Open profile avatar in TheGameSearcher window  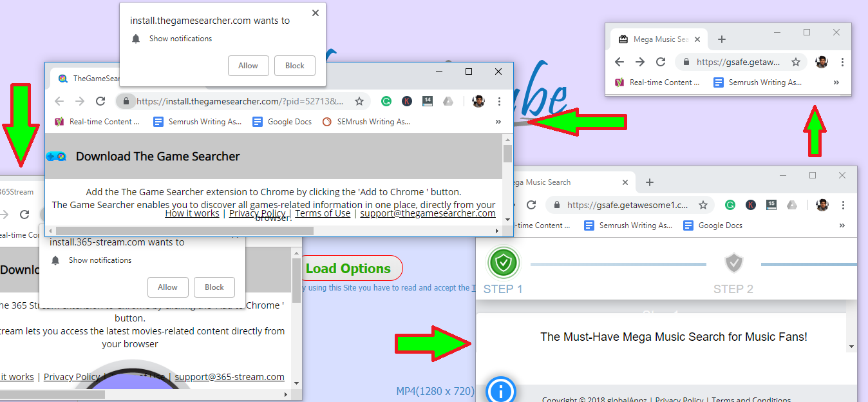[478, 101]
